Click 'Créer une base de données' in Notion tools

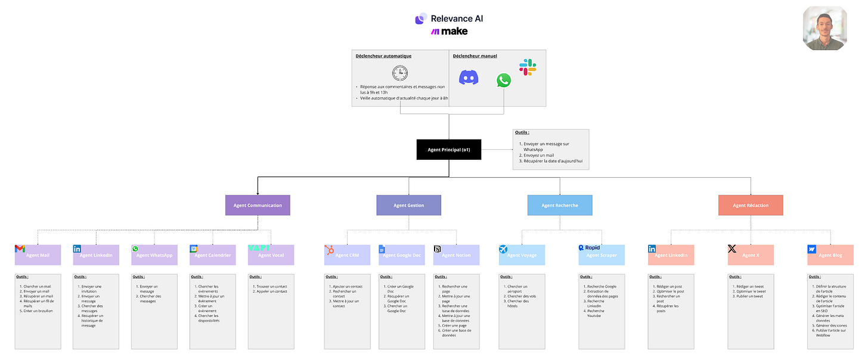pos(457,333)
